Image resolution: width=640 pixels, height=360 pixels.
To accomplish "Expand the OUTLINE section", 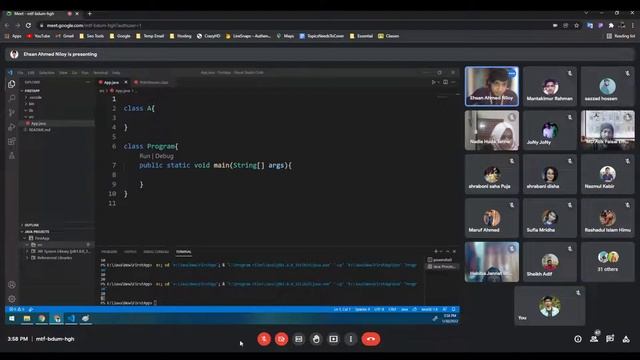I will click(x=31, y=225).
